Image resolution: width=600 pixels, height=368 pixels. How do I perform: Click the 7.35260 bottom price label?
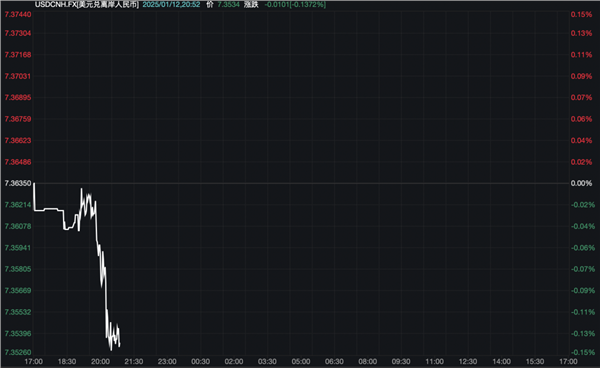[x=18, y=352]
